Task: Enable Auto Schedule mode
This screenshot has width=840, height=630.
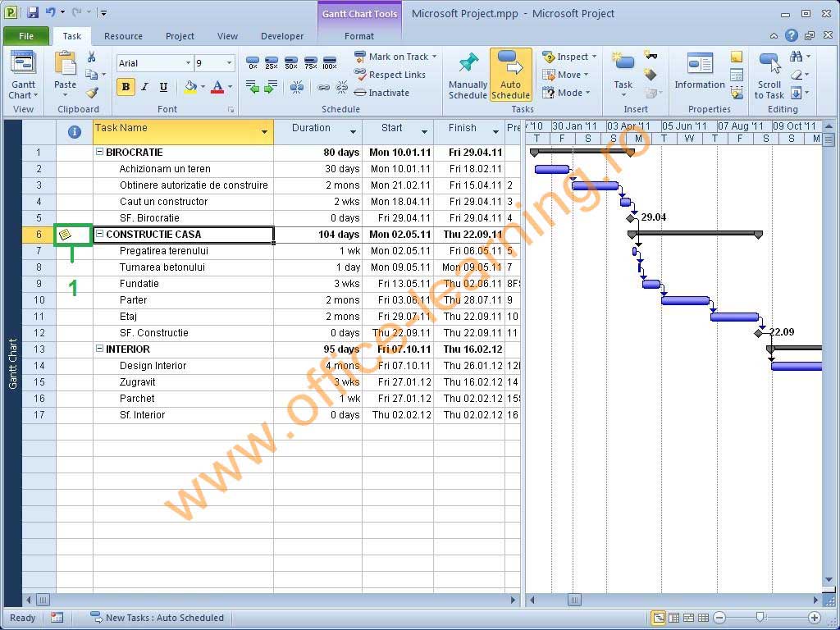Action: pyautogui.click(x=510, y=75)
